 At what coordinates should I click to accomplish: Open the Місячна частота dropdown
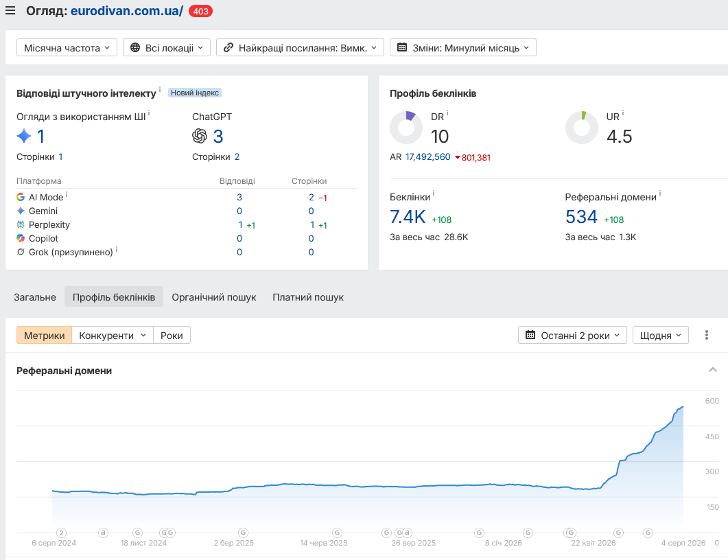(67, 47)
